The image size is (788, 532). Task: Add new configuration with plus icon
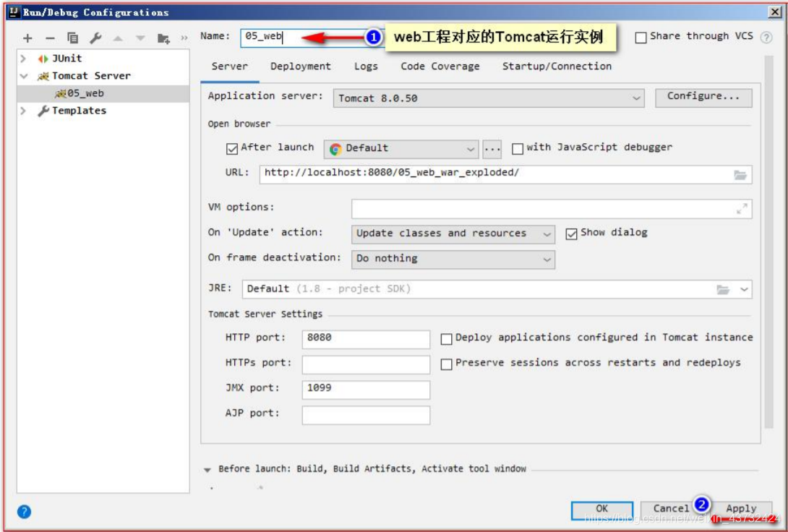tap(27, 38)
